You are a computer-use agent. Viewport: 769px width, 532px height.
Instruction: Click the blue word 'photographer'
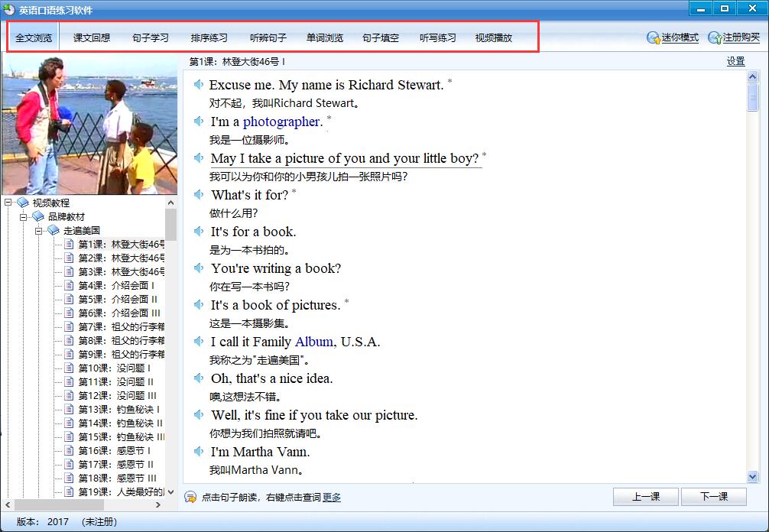(281, 122)
